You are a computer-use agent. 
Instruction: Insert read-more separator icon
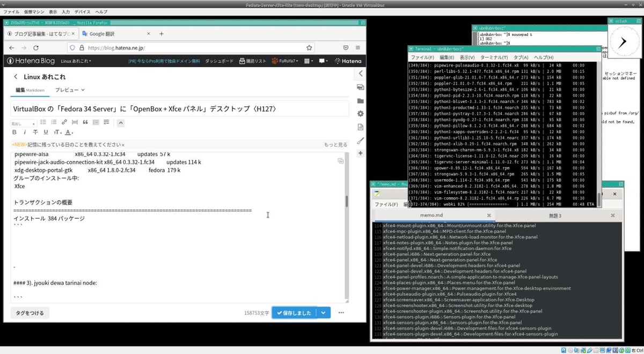(75, 123)
